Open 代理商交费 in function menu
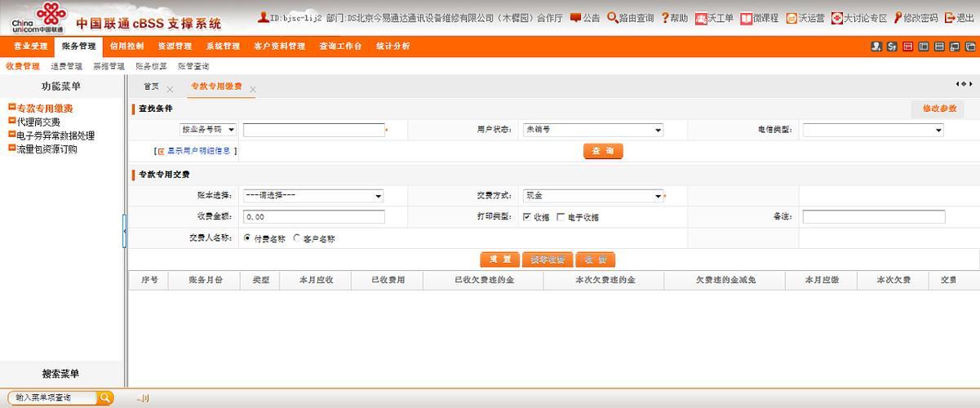 pyautogui.click(x=38, y=122)
